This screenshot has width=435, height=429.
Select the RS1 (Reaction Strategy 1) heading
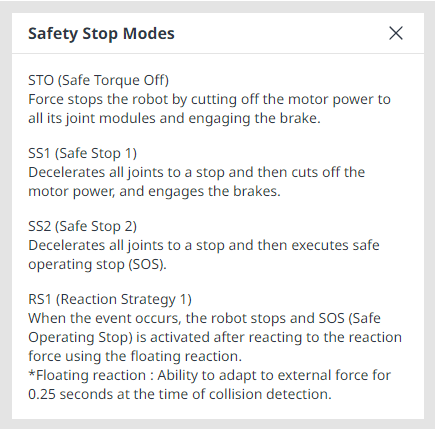[x=110, y=299]
